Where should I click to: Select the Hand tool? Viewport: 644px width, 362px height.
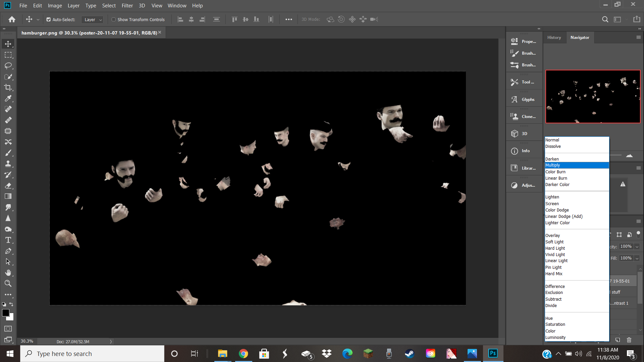[x=8, y=273]
